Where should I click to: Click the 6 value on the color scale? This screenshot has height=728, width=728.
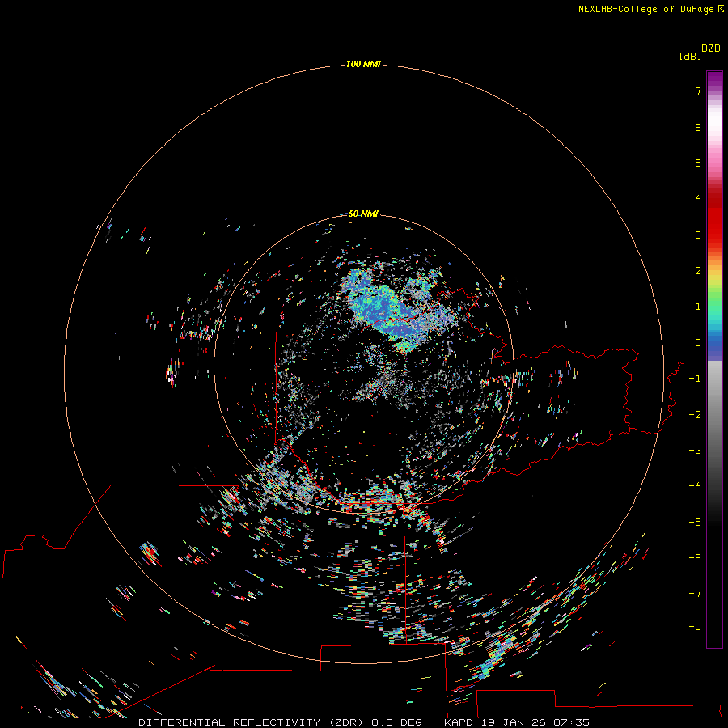(x=698, y=127)
